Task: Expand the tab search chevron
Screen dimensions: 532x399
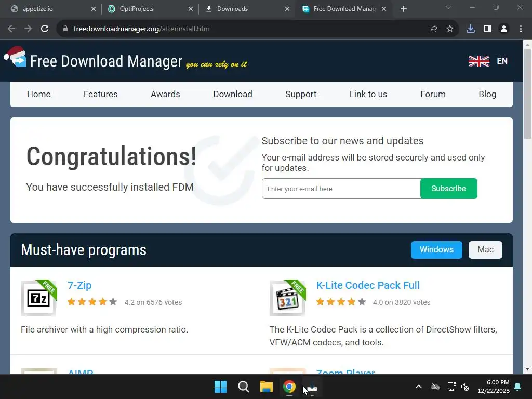Action: pos(448,7)
